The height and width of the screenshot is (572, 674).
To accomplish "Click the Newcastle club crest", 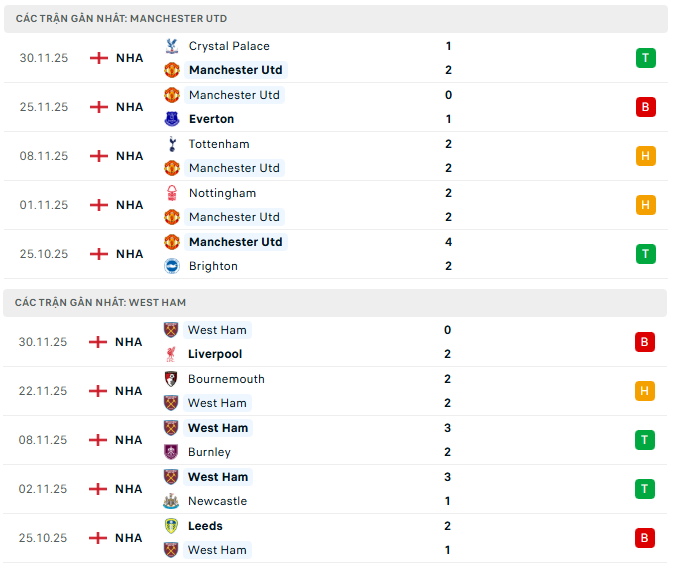I will coord(171,501).
